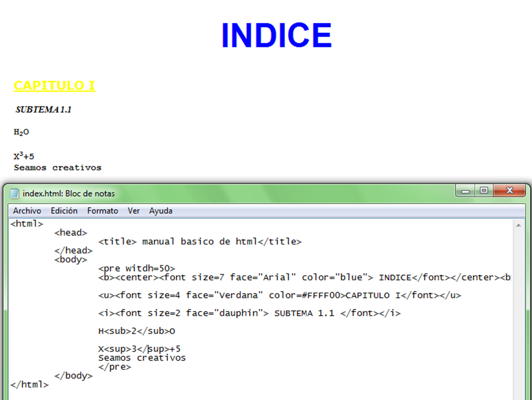Open the Ver menu
The image size is (532, 400).
point(134,211)
